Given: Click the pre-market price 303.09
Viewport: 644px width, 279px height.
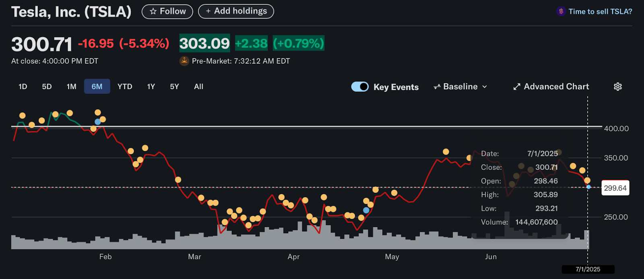Looking at the screenshot, I should (x=204, y=43).
